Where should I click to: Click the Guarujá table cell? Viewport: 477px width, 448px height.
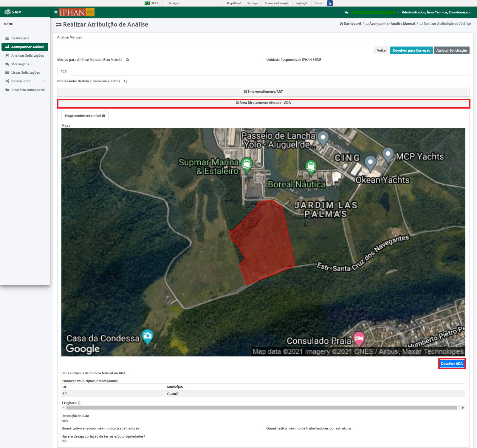(x=173, y=394)
